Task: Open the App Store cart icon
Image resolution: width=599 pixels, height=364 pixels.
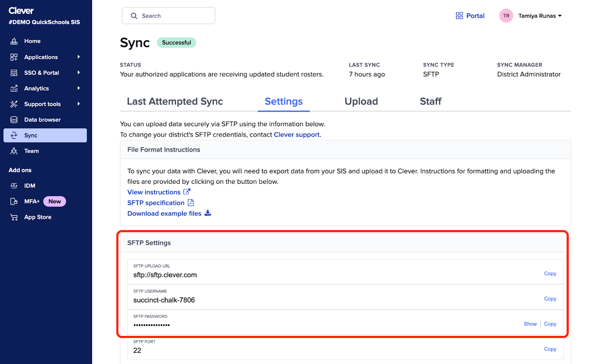Action: click(14, 217)
